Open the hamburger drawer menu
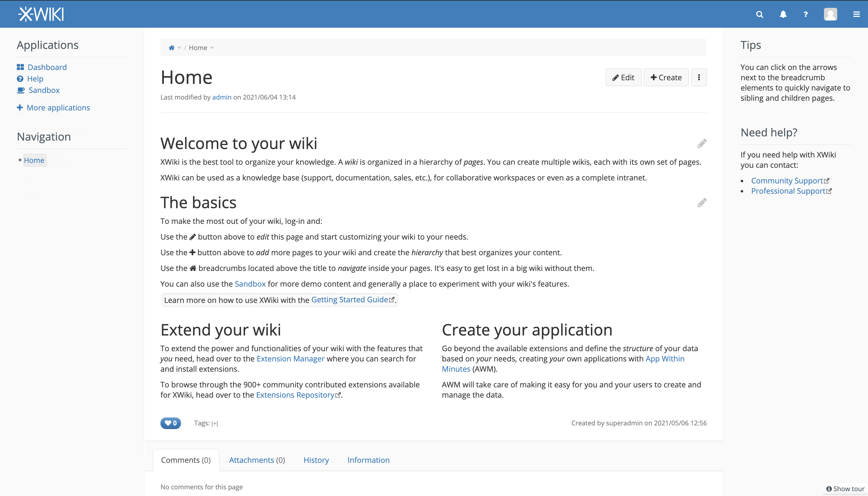Screen dimensions: 868x496 [856, 14]
